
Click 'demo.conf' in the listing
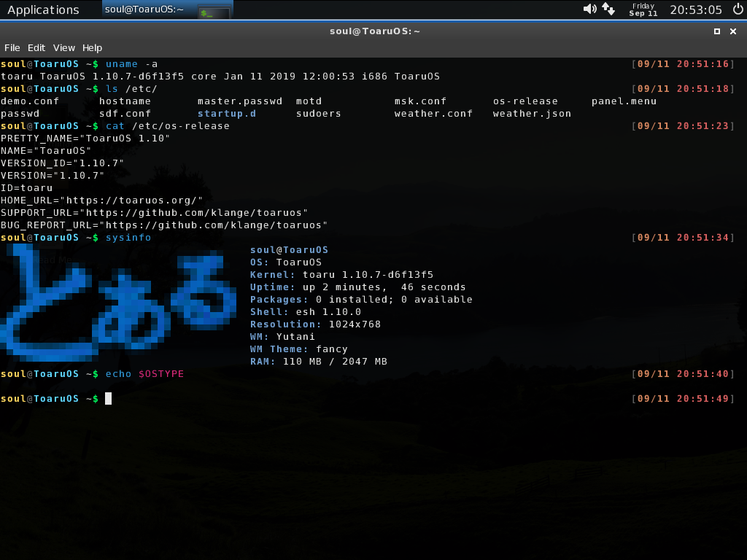[30, 101]
